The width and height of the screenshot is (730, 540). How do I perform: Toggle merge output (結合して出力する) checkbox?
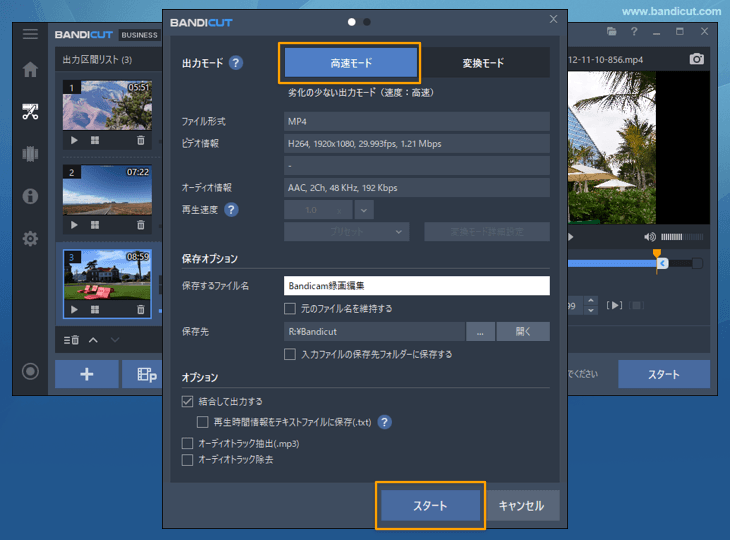(x=187, y=401)
